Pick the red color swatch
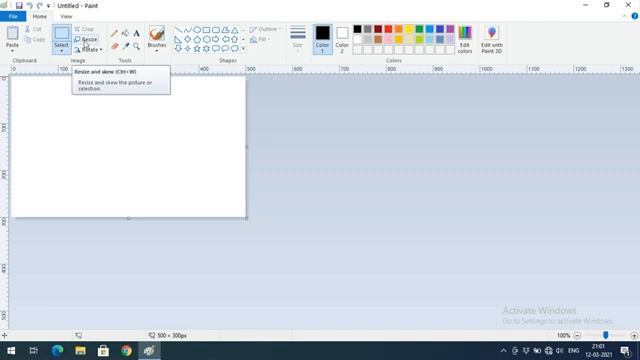Viewport: 640px width, 360px height. coord(388,29)
